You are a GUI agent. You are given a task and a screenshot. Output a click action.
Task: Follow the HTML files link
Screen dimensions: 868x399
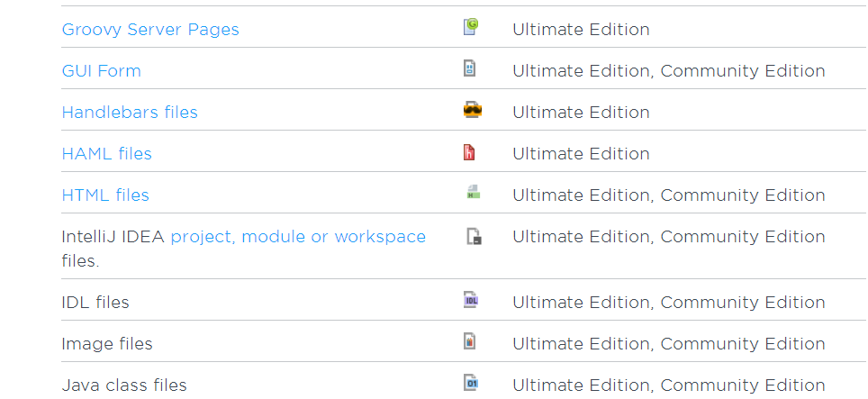[105, 195]
